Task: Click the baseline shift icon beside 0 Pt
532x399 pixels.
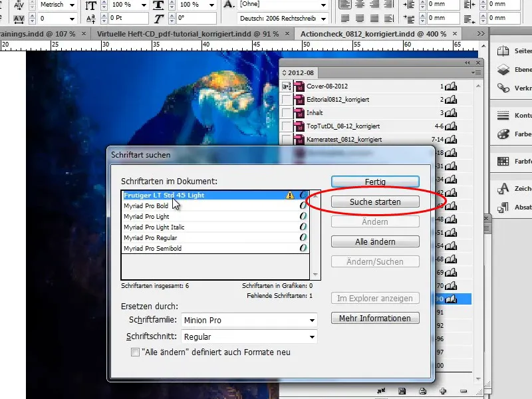Action: pyautogui.click(x=91, y=19)
